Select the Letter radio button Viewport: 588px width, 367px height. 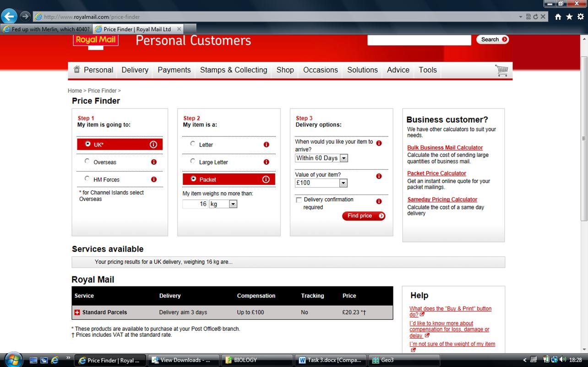[193, 144]
